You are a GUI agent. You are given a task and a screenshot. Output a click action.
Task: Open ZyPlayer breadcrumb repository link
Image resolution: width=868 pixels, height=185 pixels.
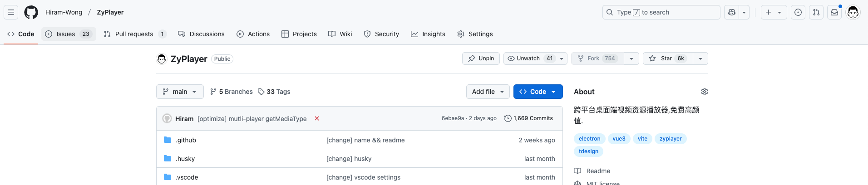(x=110, y=12)
